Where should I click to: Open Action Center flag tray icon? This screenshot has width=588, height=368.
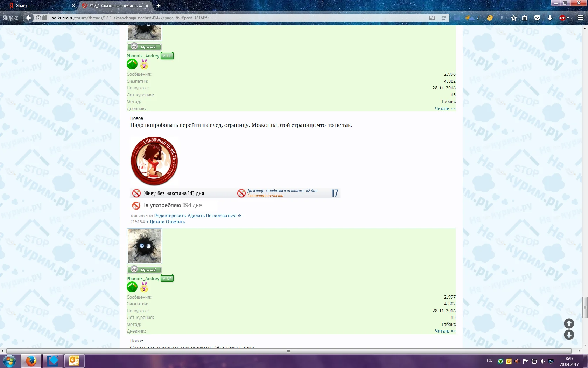(x=526, y=361)
